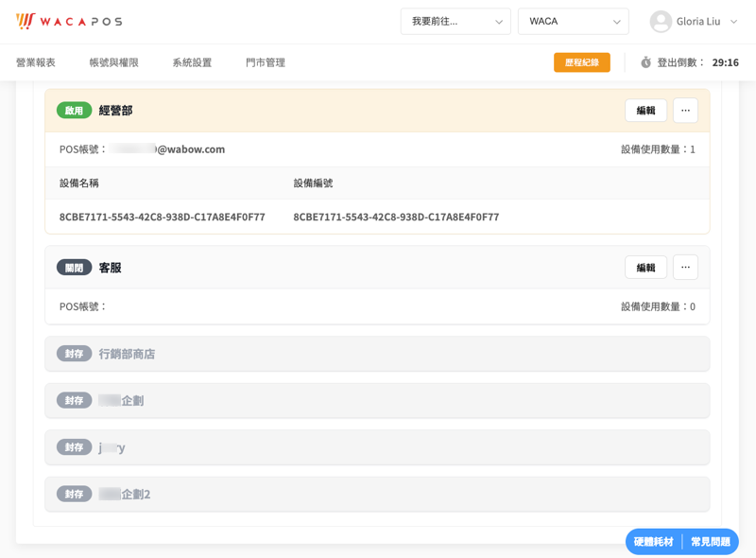This screenshot has height=558, width=756.
Task: Click the 設備編號 column header
Action: click(x=313, y=183)
